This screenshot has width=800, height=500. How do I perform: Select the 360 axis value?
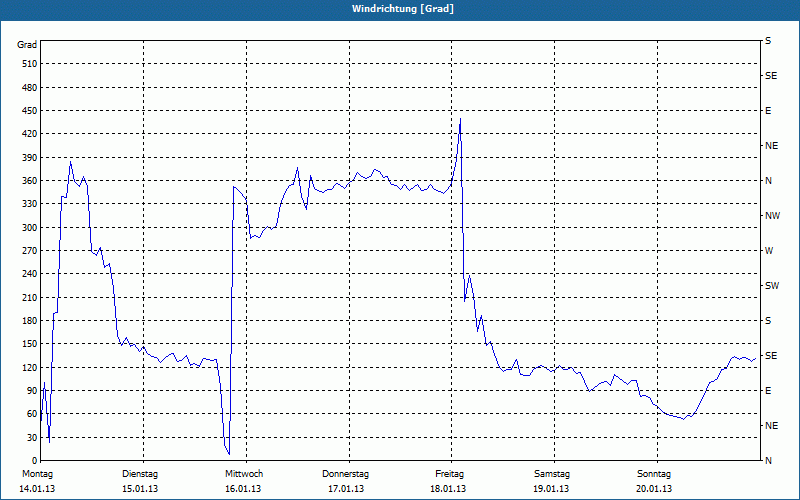click(30, 181)
